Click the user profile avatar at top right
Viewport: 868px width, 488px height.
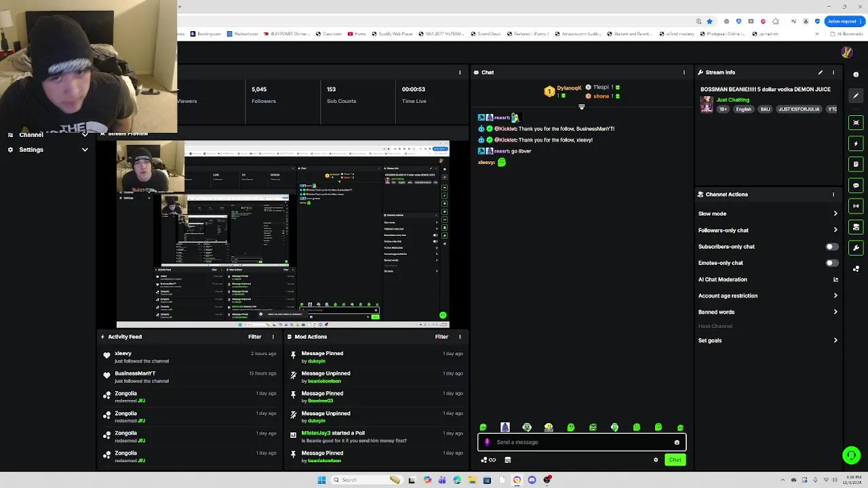[846, 52]
